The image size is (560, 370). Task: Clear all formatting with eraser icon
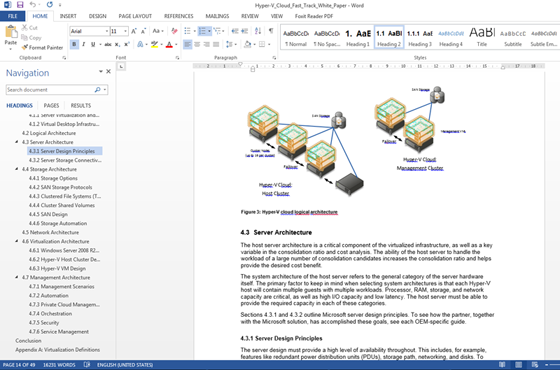(x=174, y=31)
